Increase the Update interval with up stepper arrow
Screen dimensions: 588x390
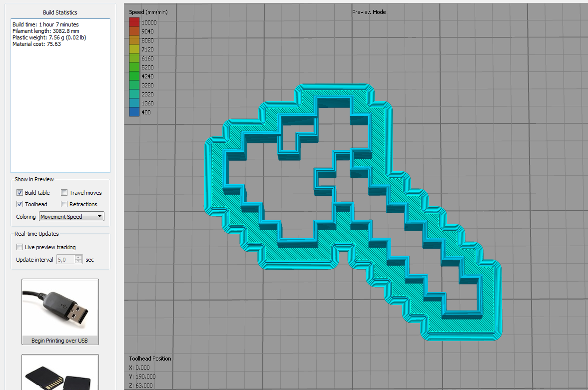tap(78, 257)
